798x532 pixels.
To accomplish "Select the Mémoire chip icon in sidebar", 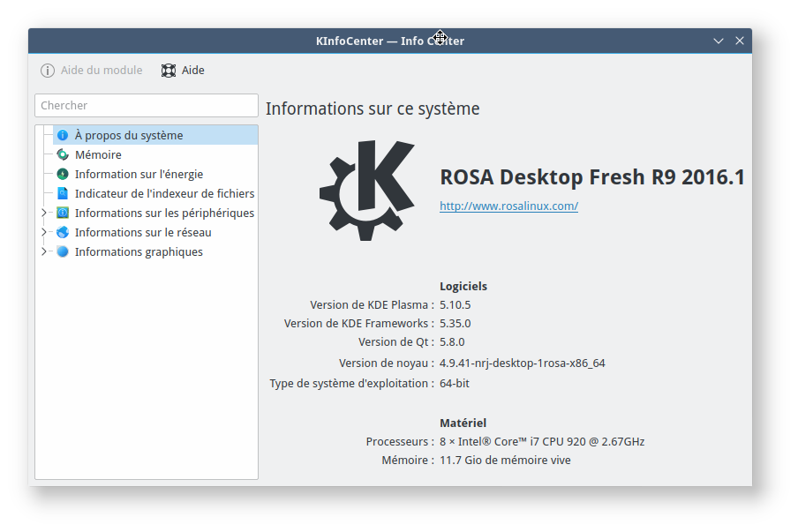I will click(x=63, y=154).
